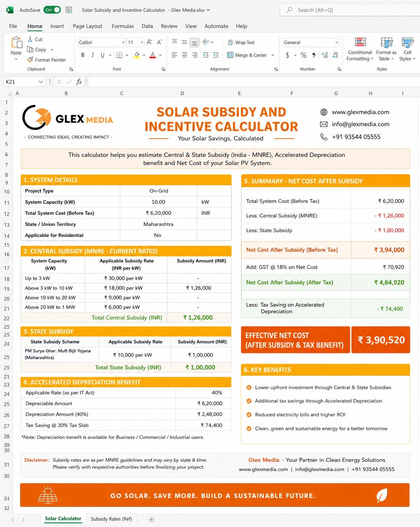Viewport: 420px width, 527px height.
Task: Switch to the Page Layout tab
Action: click(87, 26)
